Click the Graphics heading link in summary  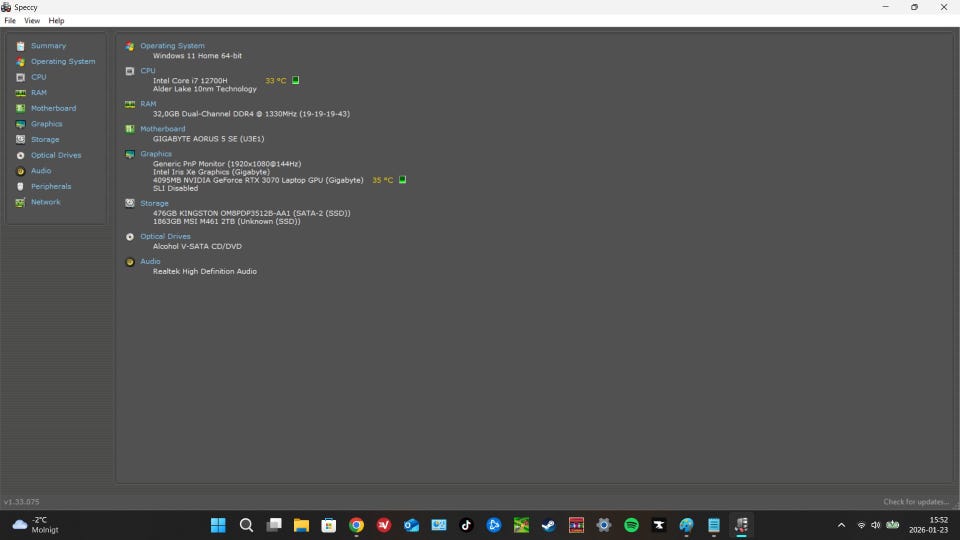pyautogui.click(x=156, y=154)
